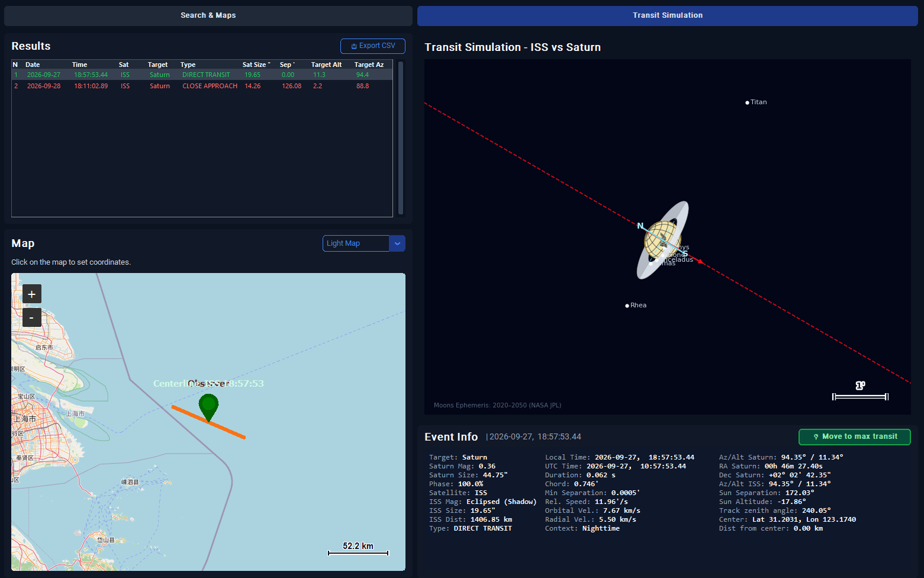Click the 18:11:02.89 time cell

click(91, 86)
